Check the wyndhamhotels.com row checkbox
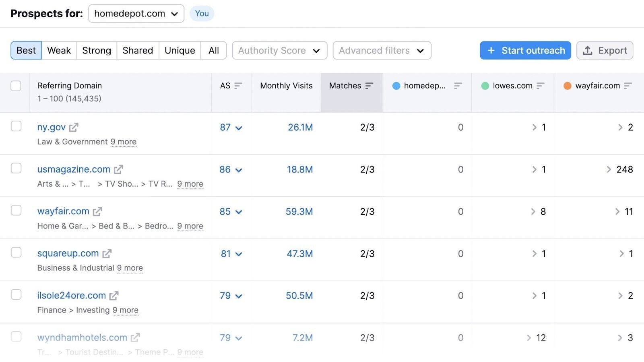Image resolution: width=644 pixels, height=362 pixels. point(16,336)
